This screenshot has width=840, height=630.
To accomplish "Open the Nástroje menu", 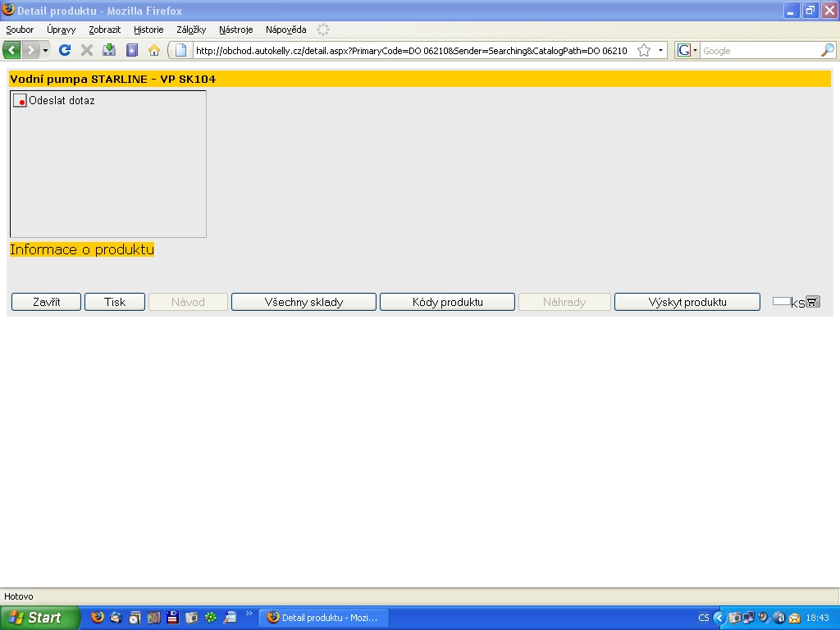I will click(x=235, y=30).
